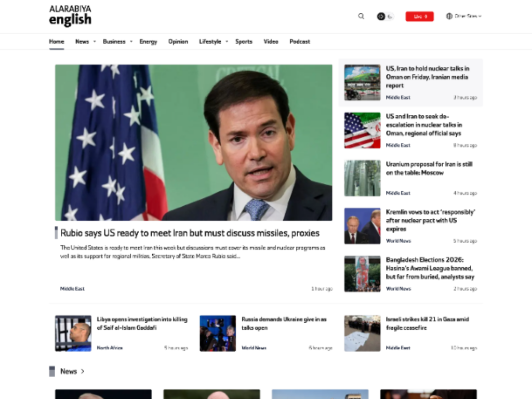Open the Other Sites dropdown
The height and width of the screenshot is (399, 532).
tap(463, 16)
